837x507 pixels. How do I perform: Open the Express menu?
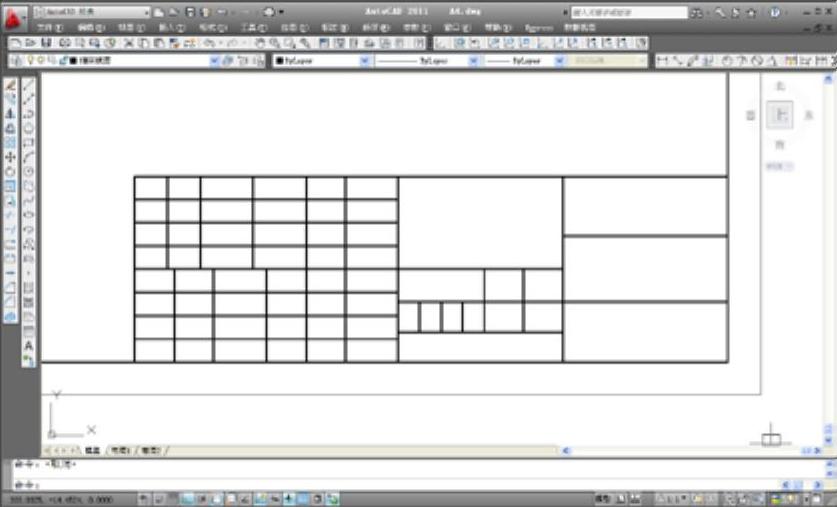[x=538, y=28]
